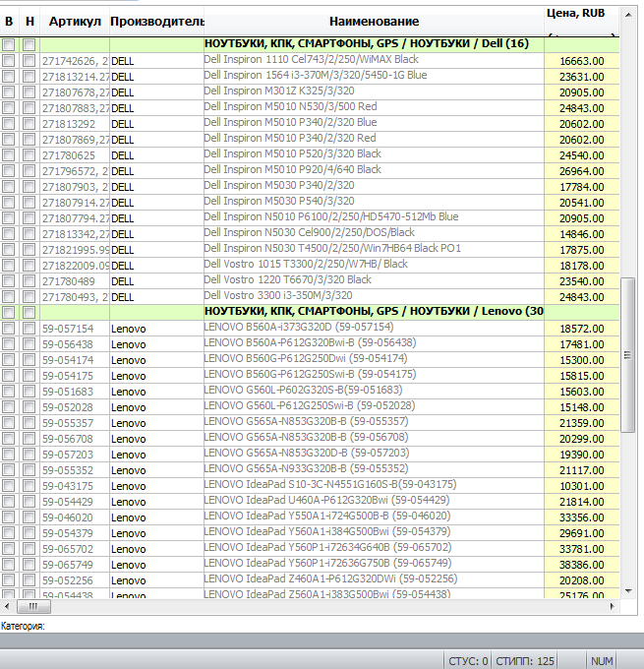Click price cell 14846.00
This screenshot has width=644, height=669.
582,234
